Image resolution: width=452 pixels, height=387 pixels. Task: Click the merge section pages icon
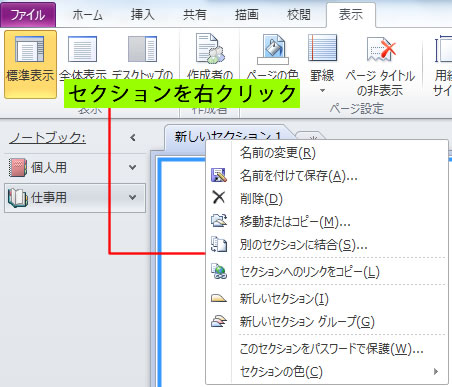(x=219, y=244)
